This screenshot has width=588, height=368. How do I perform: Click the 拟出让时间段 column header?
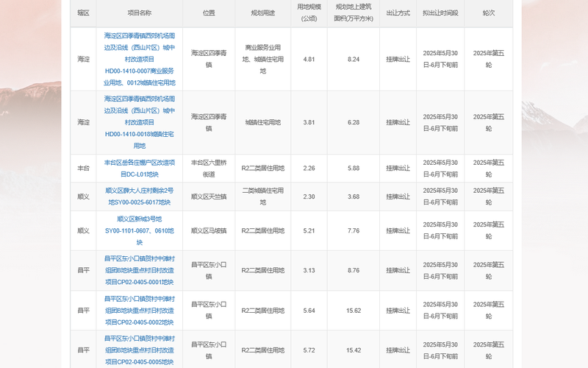pos(440,13)
